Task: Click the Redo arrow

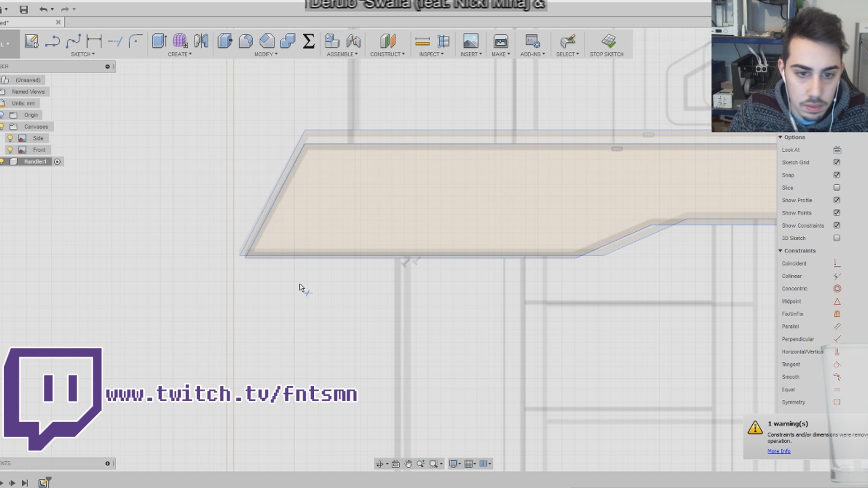Action: 65,9
